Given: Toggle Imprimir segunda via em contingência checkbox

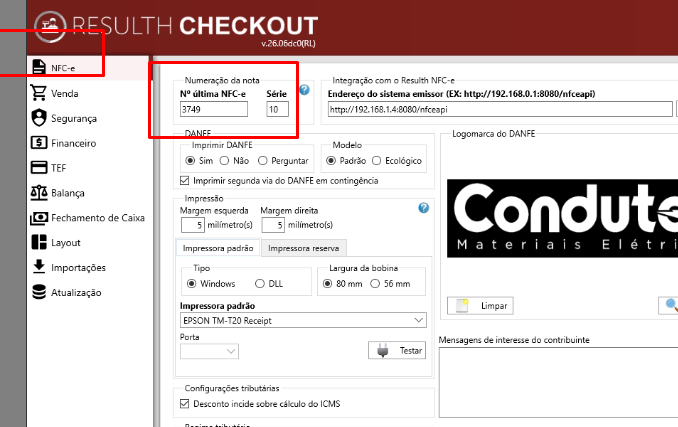Looking at the screenshot, I should pos(185,180).
